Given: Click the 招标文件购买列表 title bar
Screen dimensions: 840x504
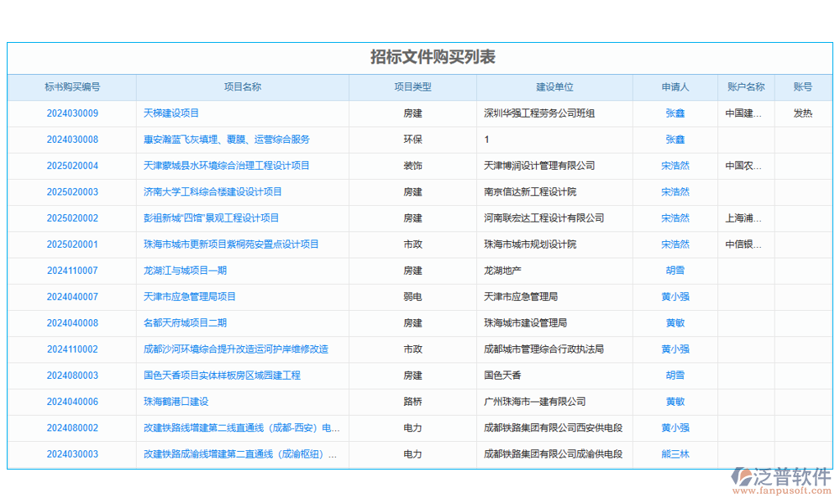Looking at the screenshot, I should (419, 58).
